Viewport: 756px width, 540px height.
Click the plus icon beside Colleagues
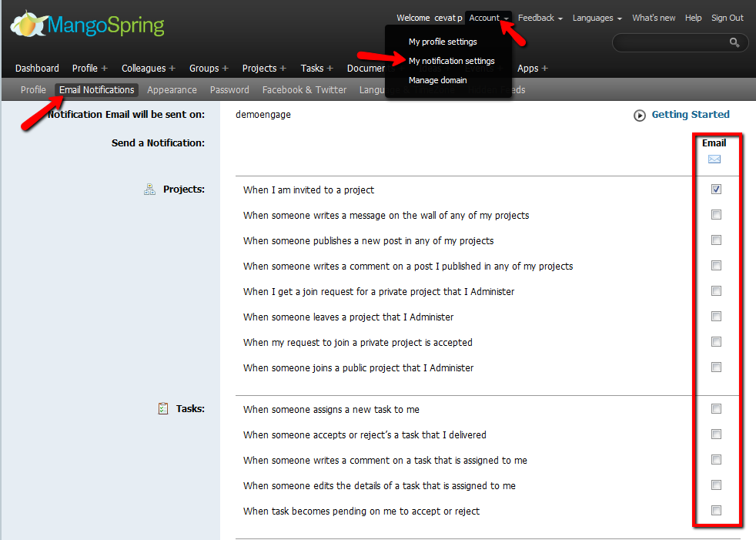[172, 68]
